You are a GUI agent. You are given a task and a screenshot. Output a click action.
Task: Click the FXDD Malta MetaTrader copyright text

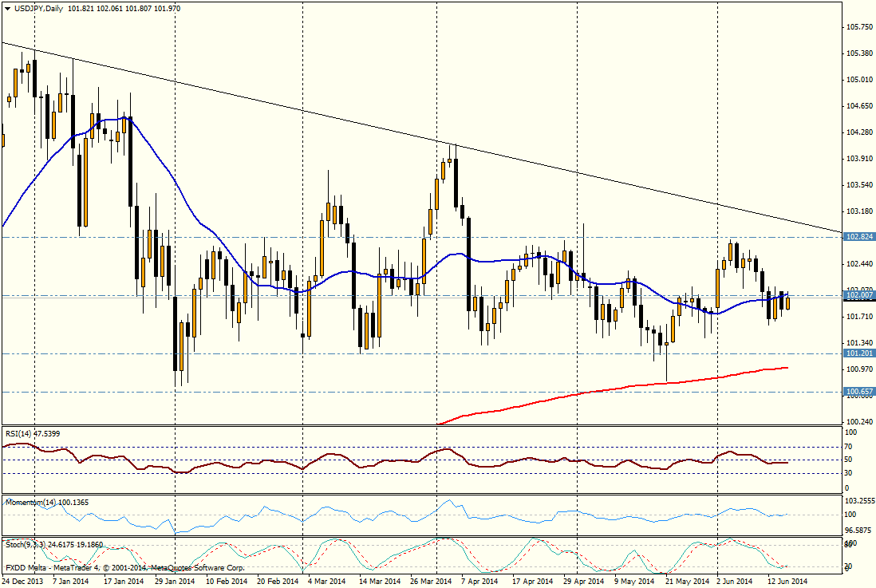coord(124,568)
